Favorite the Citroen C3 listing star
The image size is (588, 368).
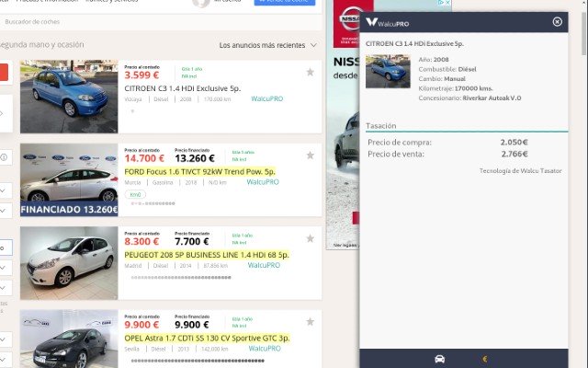[x=311, y=72]
